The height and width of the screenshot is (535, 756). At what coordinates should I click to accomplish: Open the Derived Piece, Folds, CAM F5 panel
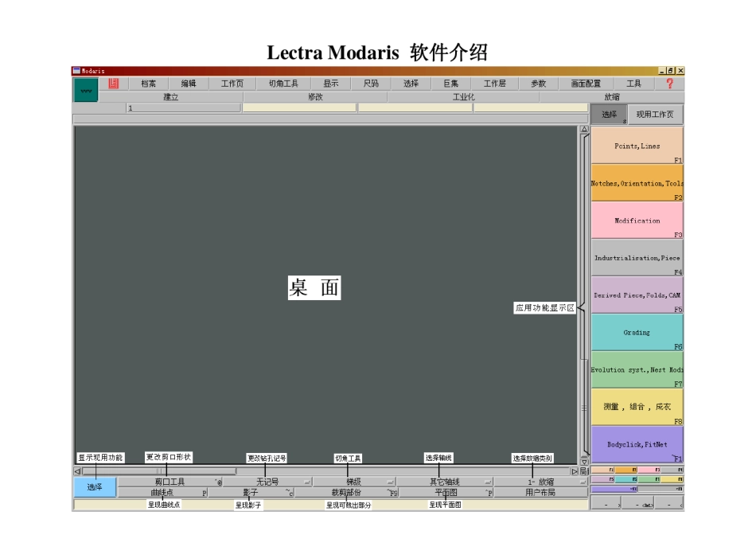click(x=637, y=295)
